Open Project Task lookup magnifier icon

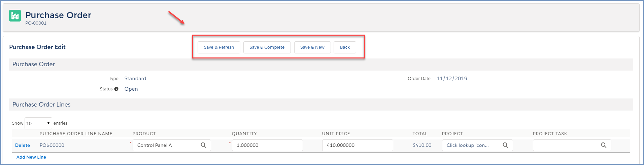click(x=604, y=145)
